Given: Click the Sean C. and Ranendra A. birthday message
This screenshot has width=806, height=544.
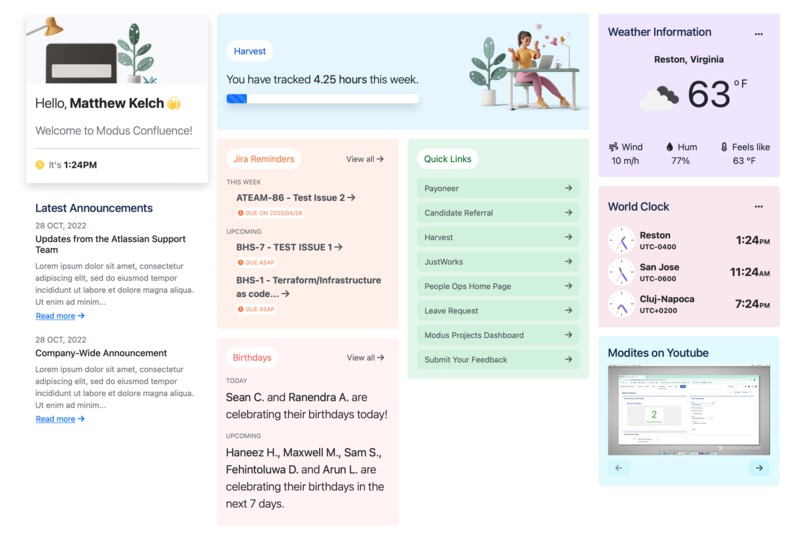Looking at the screenshot, I should pyautogui.click(x=307, y=406).
